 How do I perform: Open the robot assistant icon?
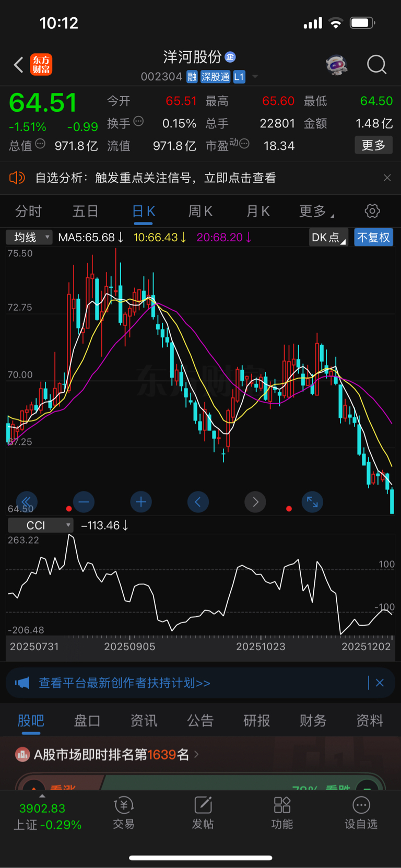[x=337, y=65]
